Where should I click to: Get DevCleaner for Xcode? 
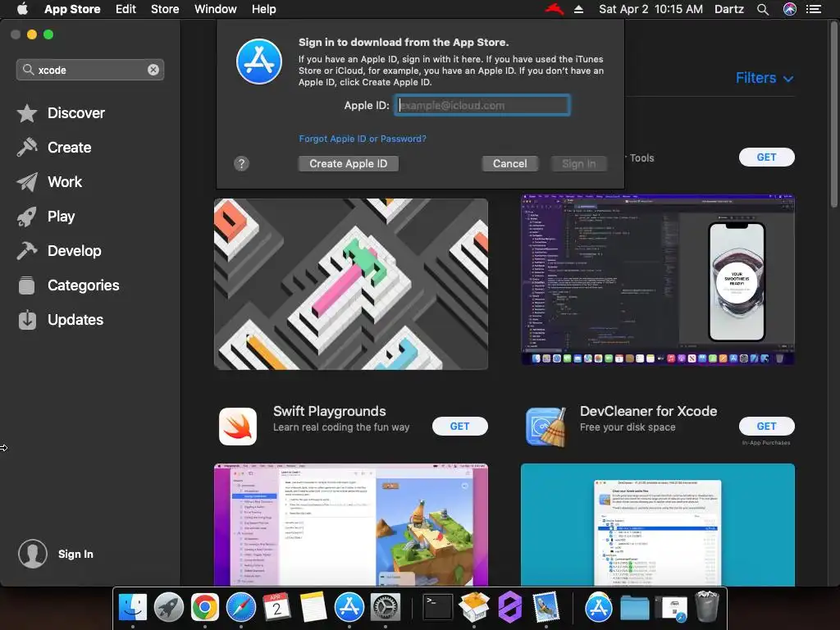pos(767,427)
